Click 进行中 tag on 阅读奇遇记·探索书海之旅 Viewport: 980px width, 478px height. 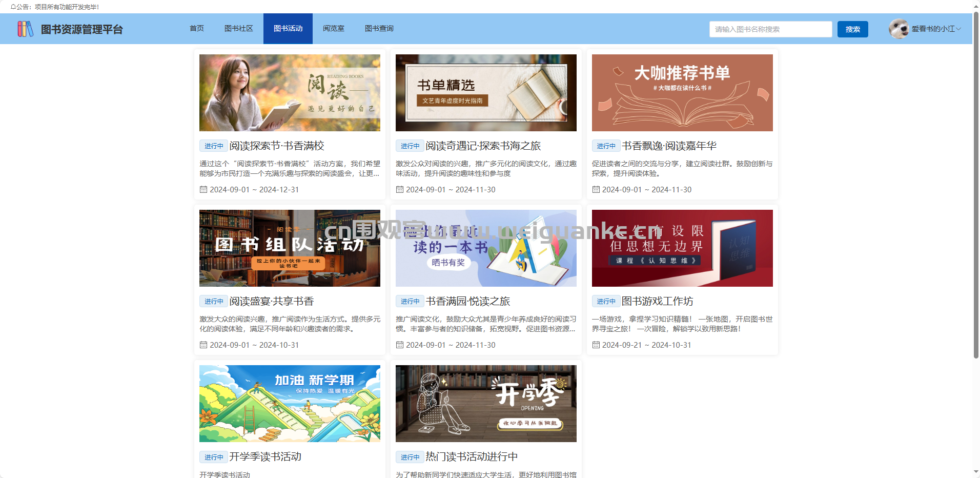click(x=410, y=146)
